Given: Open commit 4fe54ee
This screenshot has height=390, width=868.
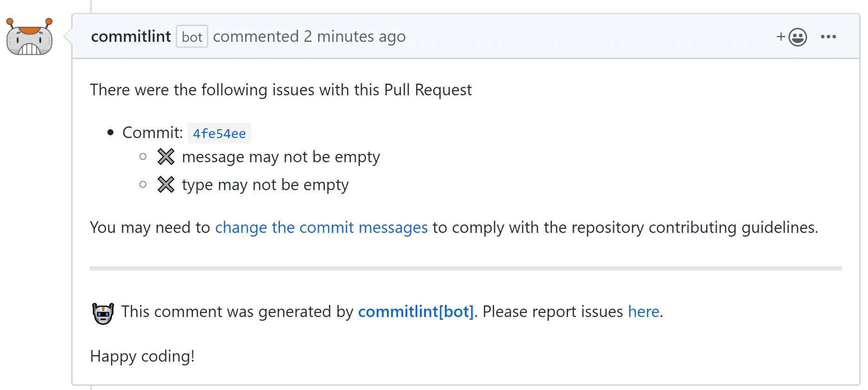Looking at the screenshot, I should [x=219, y=133].
